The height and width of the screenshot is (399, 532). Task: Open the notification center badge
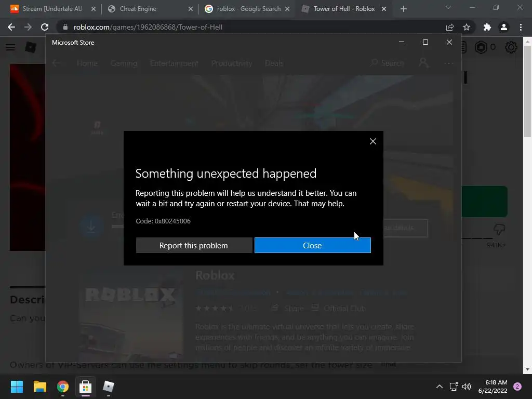517,387
